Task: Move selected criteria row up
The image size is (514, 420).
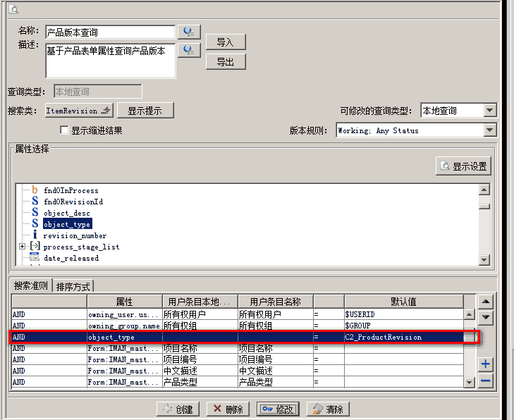Action: click(486, 302)
